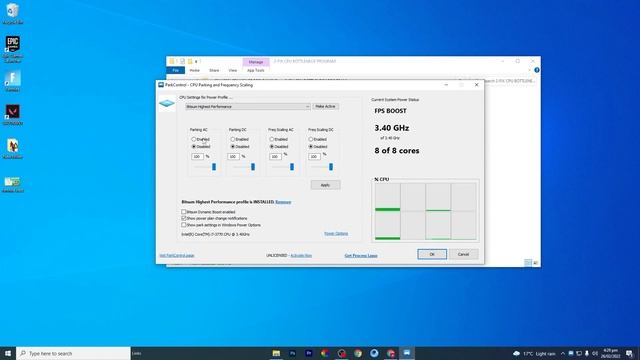Image resolution: width=640 pixels, height=360 pixels.
Task: Click the help icon in File Explorer window
Action: [536, 70]
